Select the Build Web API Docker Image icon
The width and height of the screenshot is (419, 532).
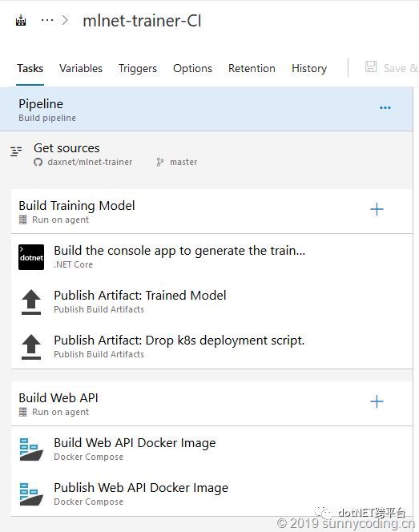[31, 449]
